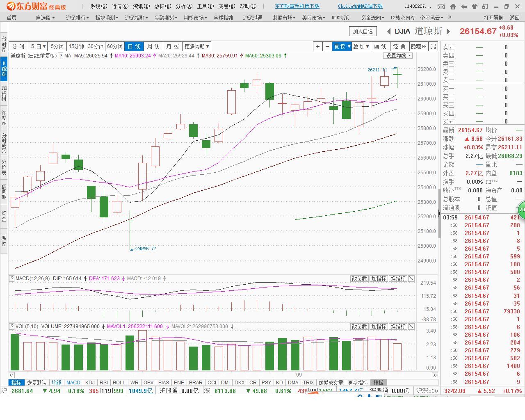The image size is (525, 420).
Task: Click 加入自选 button
Action: coord(363,31)
